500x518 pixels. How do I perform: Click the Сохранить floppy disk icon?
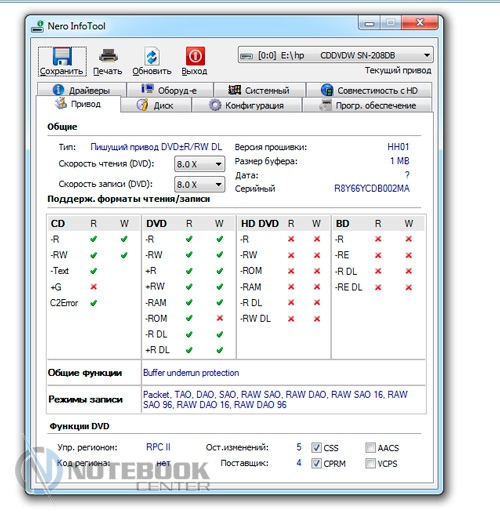click(x=62, y=56)
